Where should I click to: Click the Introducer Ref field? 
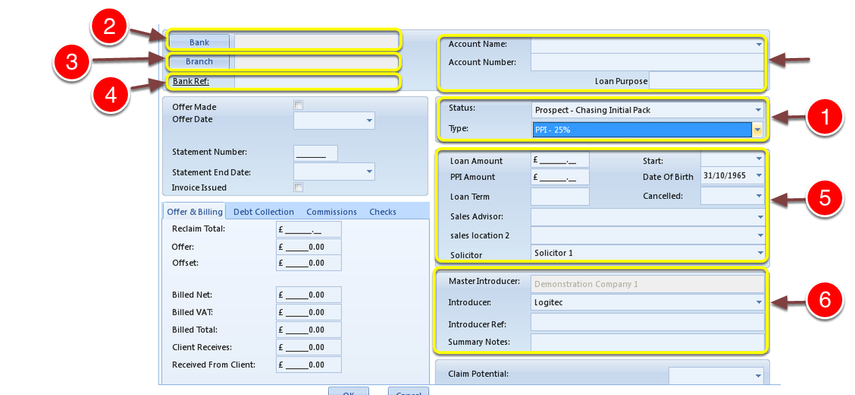(x=647, y=322)
